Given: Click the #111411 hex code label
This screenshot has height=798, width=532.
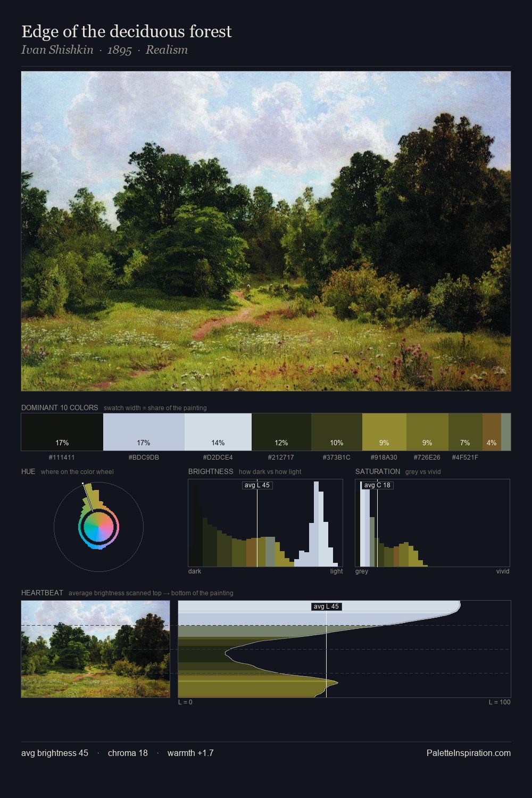Looking at the screenshot, I should pyautogui.click(x=62, y=458).
